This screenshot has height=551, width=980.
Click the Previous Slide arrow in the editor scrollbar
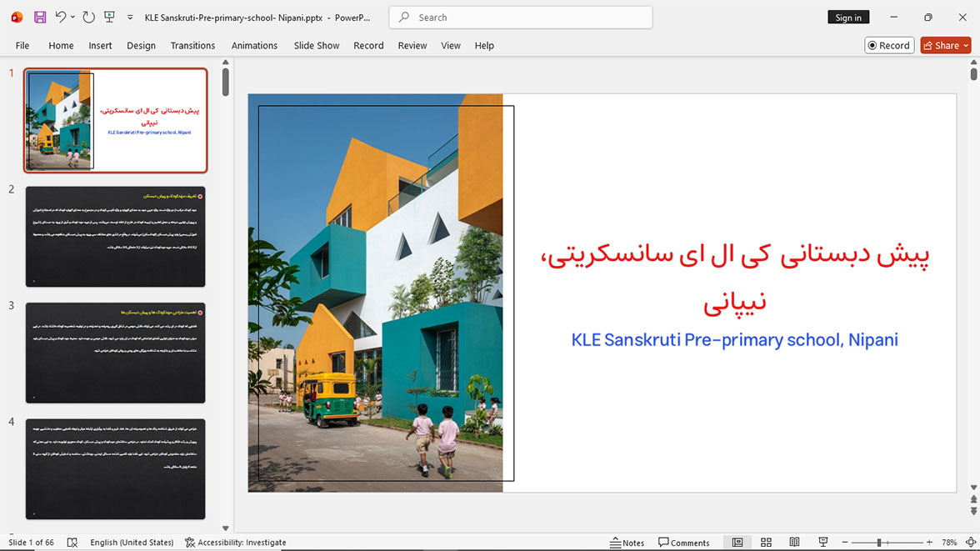coord(973,499)
